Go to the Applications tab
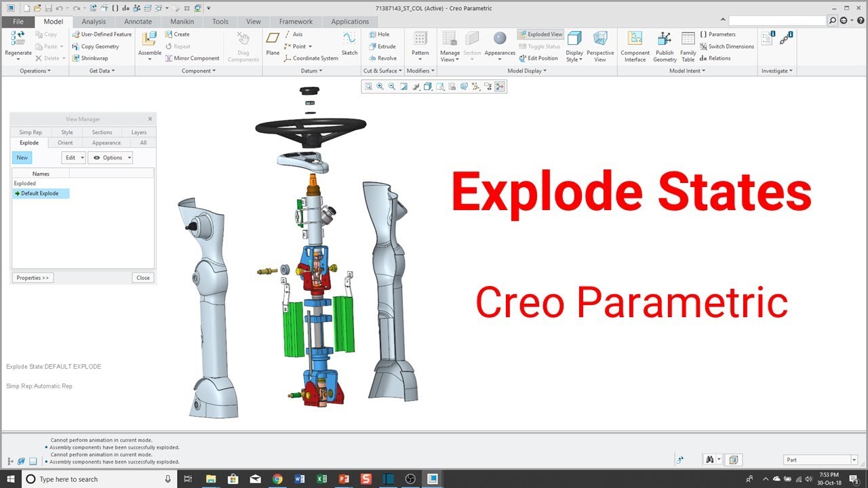This screenshot has height=488, width=868. [x=350, y=22]
